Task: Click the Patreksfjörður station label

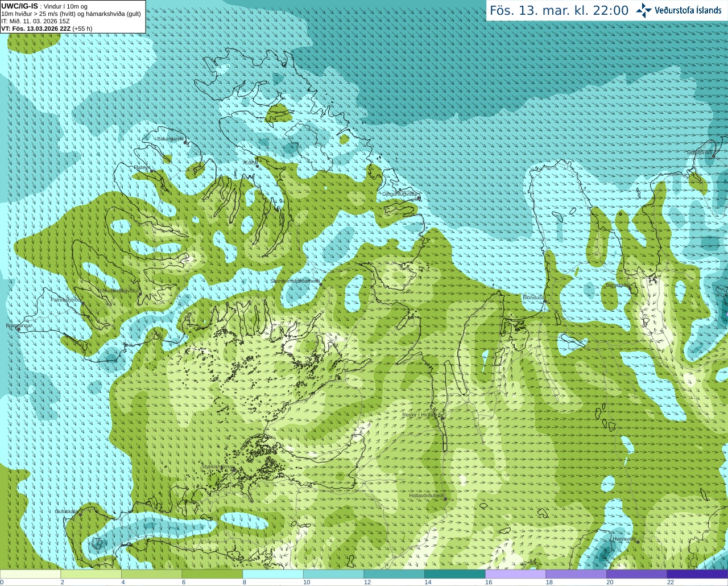Action: (x=66, y=299)
